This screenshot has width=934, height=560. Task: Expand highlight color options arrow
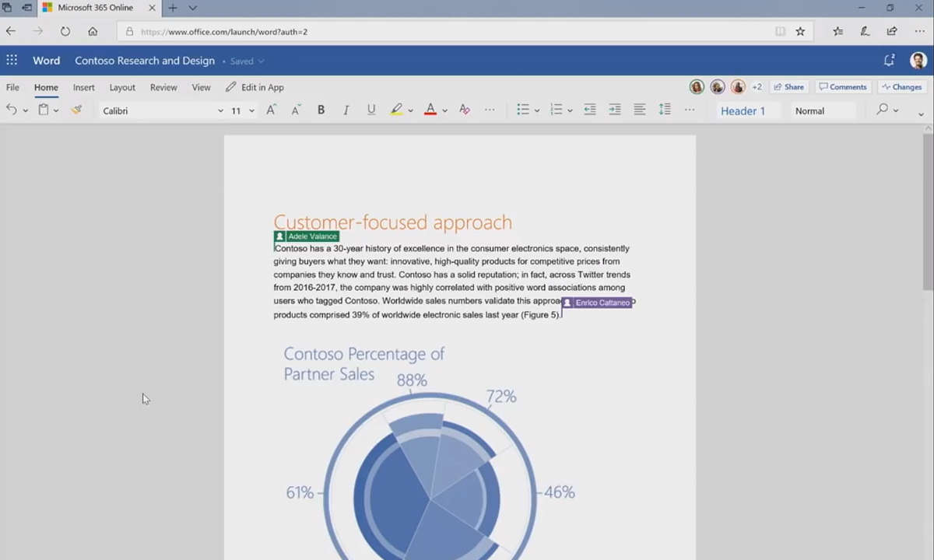pyautogui.click(x=410, y=111)
